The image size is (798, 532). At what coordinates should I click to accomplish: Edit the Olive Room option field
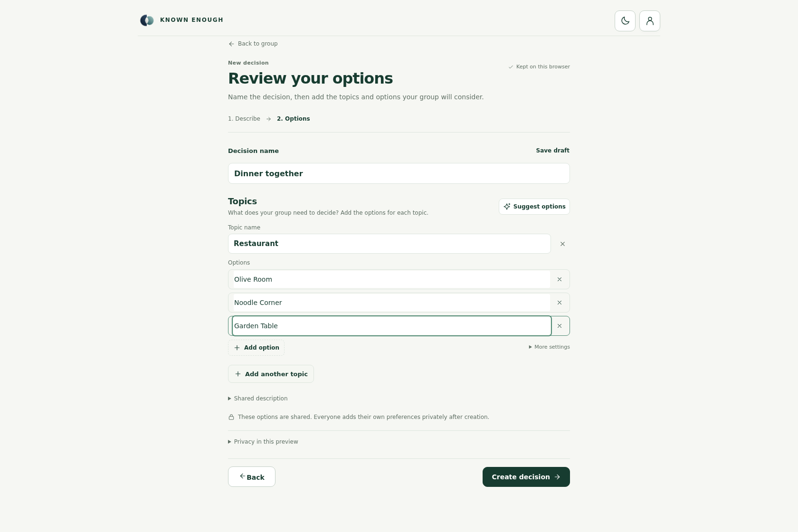pyautogui.click(x=392, y=279)
